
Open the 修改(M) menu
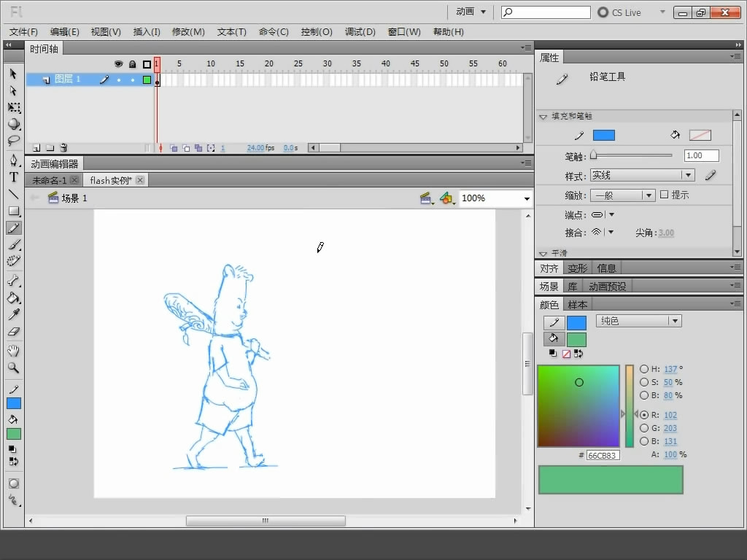188,32
